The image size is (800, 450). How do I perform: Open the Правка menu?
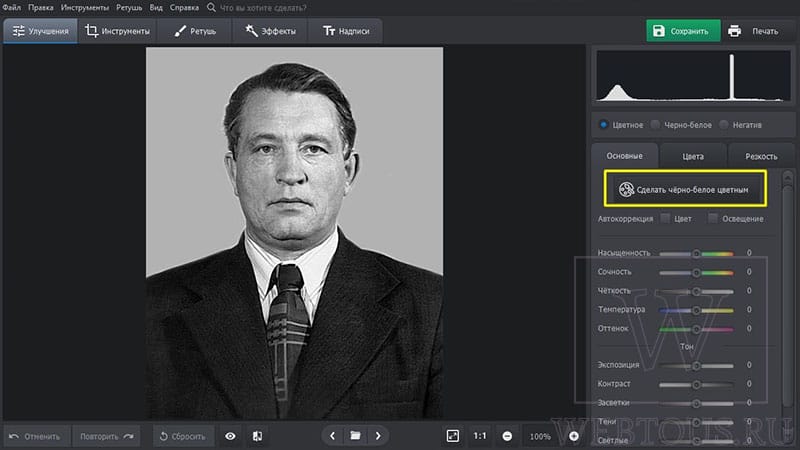41,8
